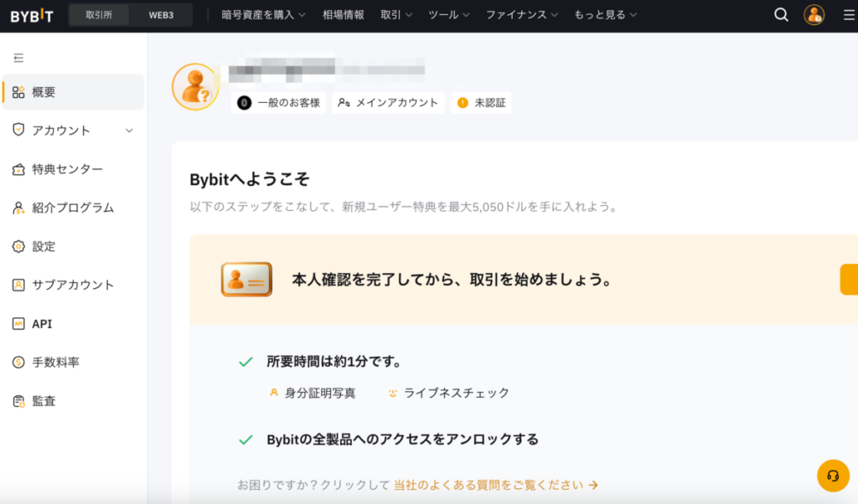Click the メインアカウント switch icon

point(344,103)
